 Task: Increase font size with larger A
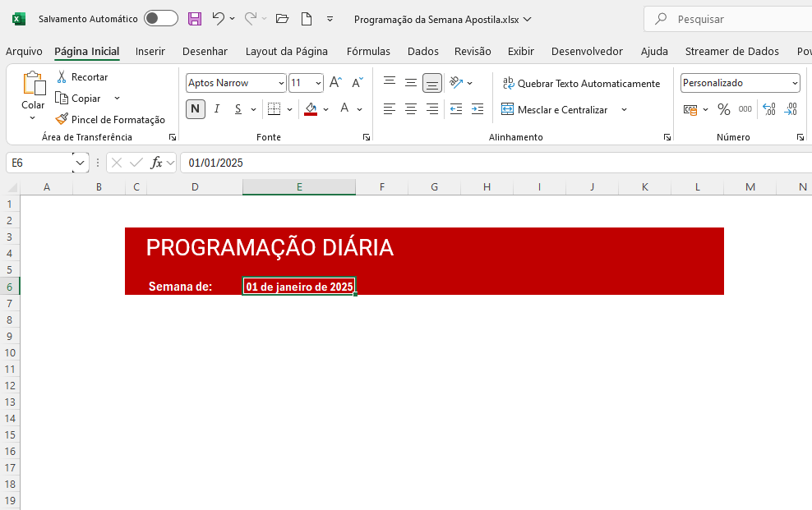pyautogui.click(x=335, y=82)
